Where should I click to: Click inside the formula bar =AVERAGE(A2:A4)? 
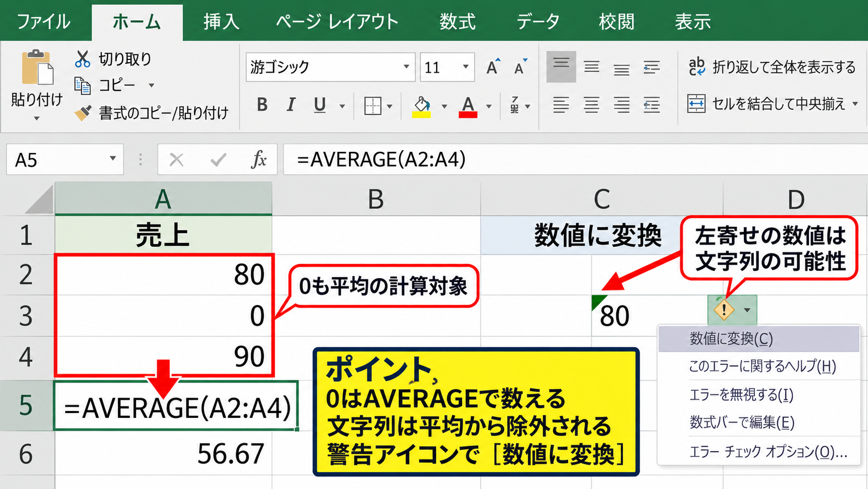click(575, 159)
